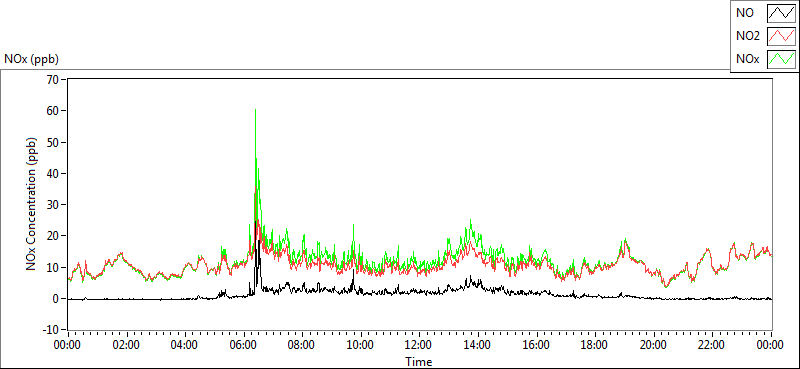Click the 20 value on y-axis
Image resolution: width=800 pixels, height=369 pixels.
click(x=53, y=236)
